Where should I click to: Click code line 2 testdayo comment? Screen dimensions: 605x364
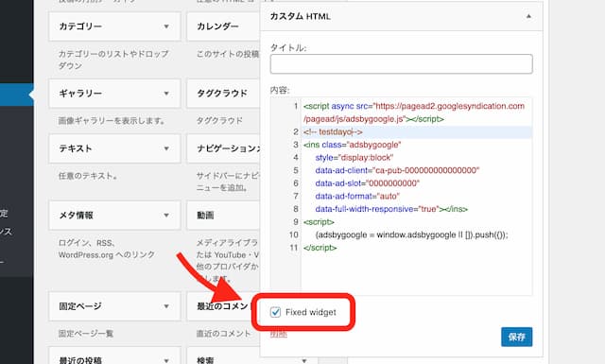coord(333,132)
